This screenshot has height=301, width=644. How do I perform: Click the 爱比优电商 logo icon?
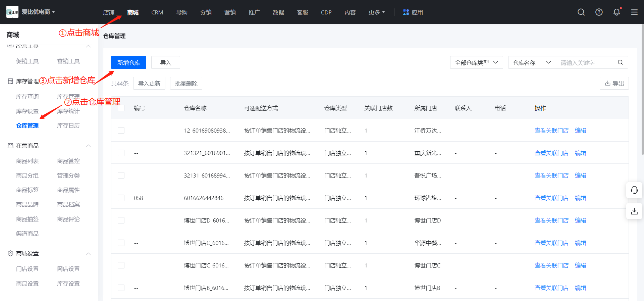[12, 12]
